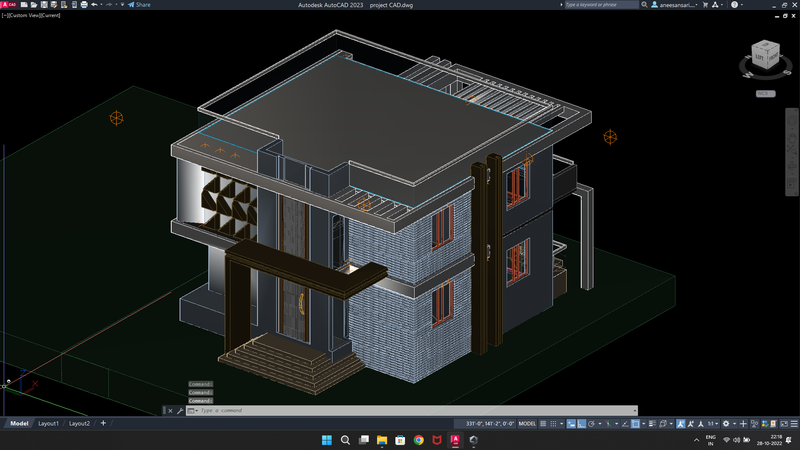Open command line customization wrench
The image size is (800, 450).
point(180,411)
